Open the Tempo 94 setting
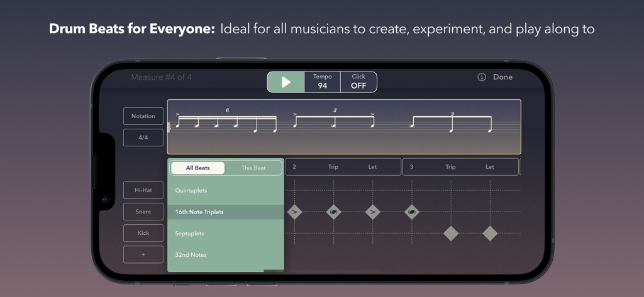This screenshot has width=644, height=297. 322,82
